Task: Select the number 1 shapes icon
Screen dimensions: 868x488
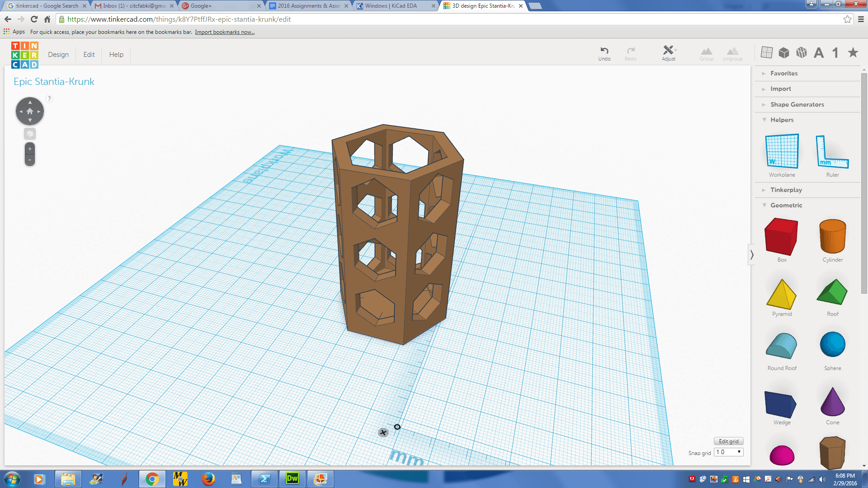Action: coord(835,53)
